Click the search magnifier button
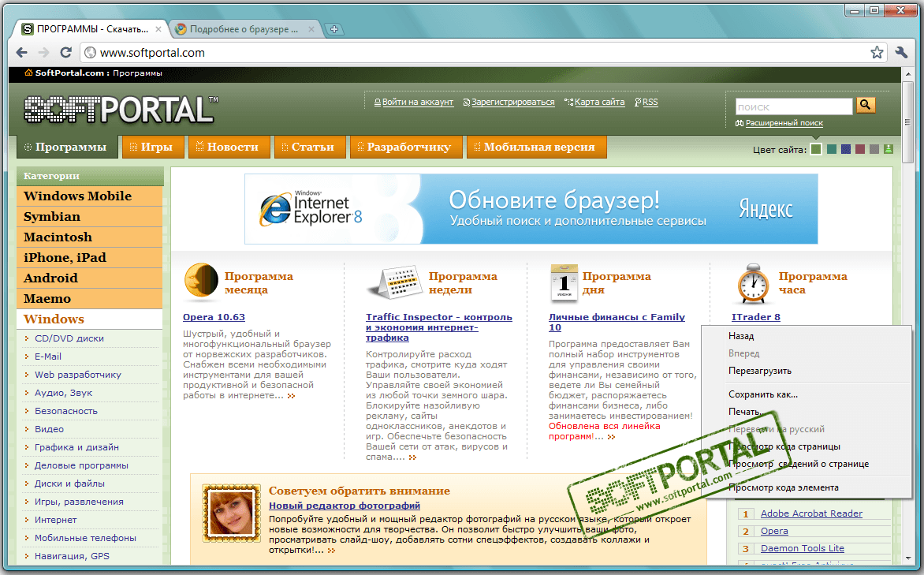Screen dimensions: 924x575 point(865,105)
